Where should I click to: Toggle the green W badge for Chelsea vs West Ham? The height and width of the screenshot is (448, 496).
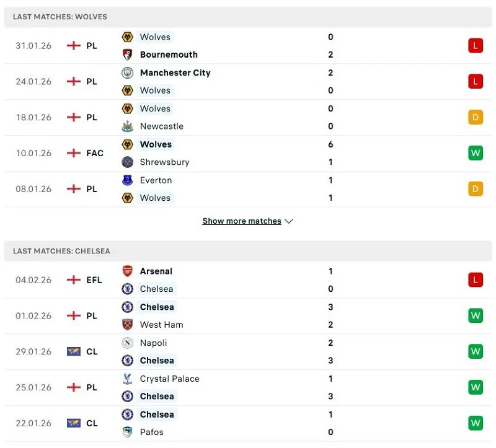tap(475, 315)
